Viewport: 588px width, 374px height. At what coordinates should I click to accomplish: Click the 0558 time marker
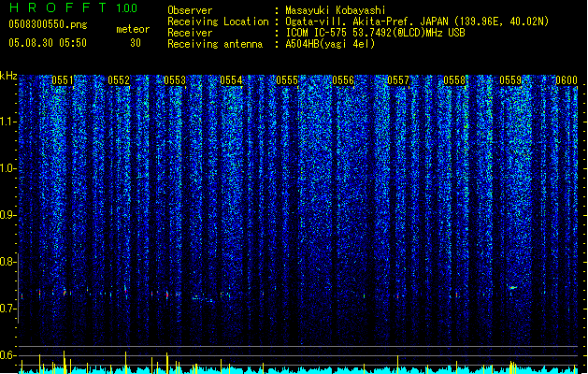[454, 80]
